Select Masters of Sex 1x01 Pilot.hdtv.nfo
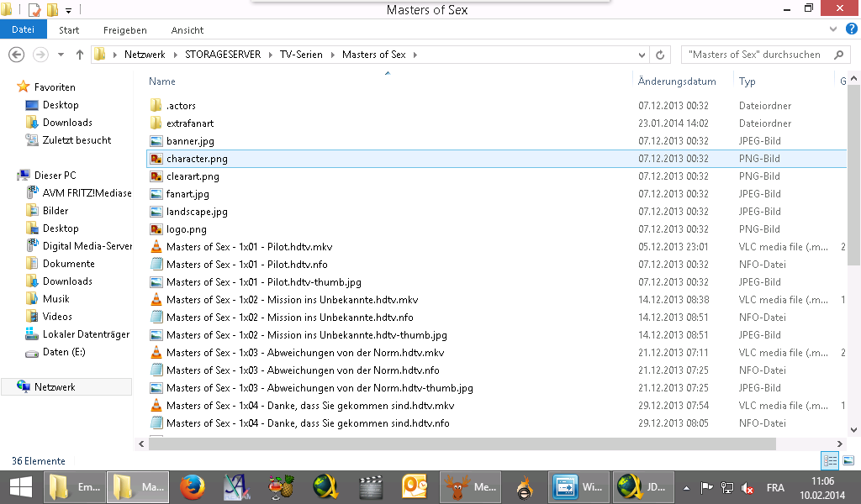The width and height of the screenshot is (861, 504). 246,265
